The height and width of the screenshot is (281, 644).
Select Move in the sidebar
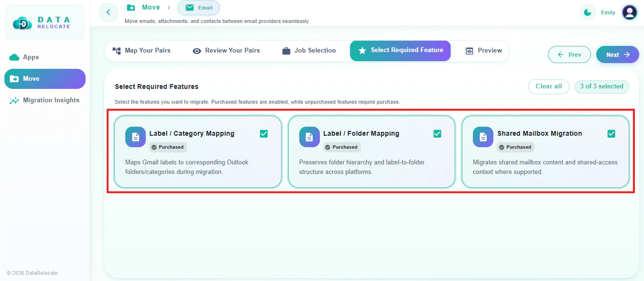[45, 79]
